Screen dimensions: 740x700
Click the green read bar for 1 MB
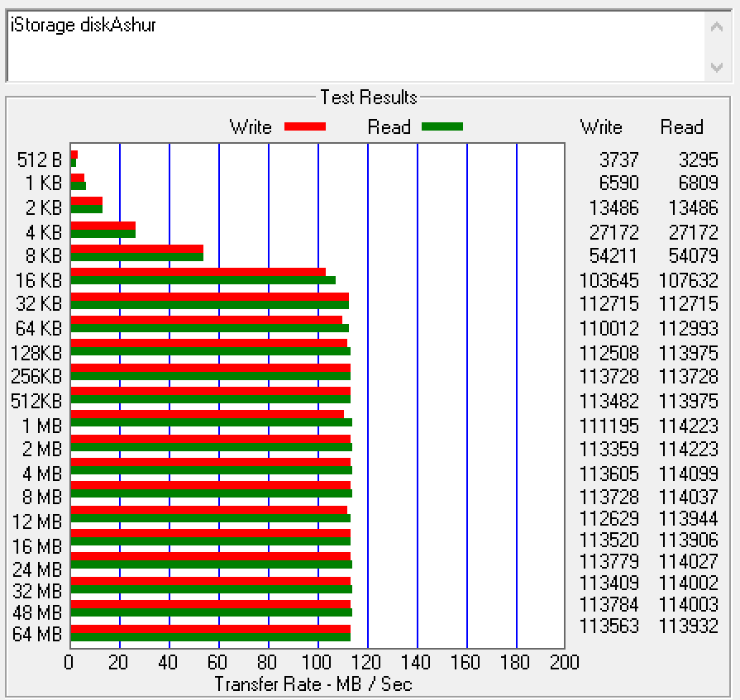click(211, 422)
